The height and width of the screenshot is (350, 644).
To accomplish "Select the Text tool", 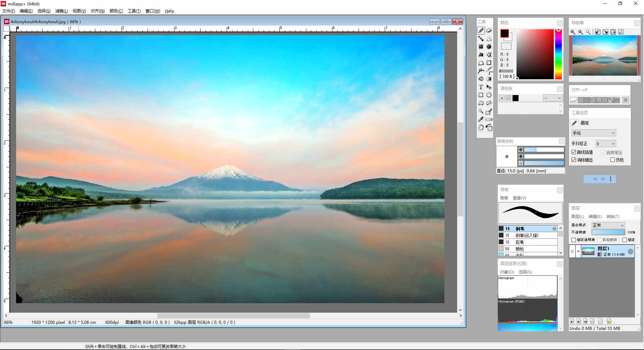I will [x=481, y=87].
